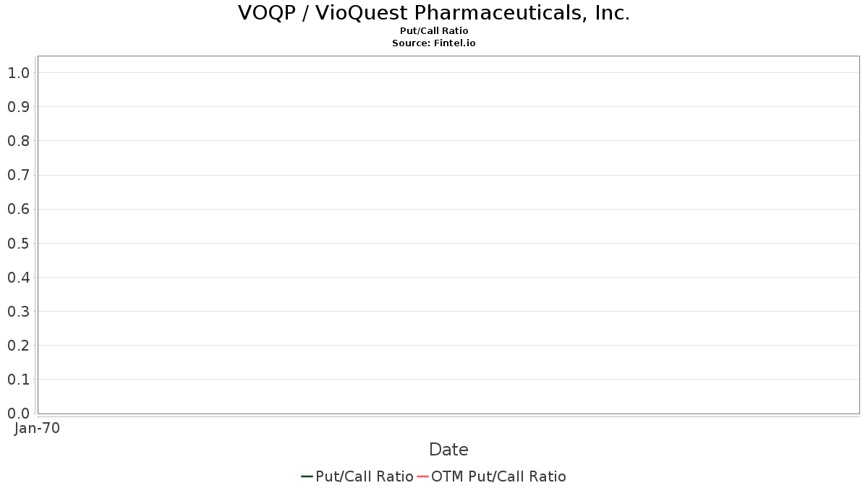
Task: Click the 0.0 y-axis label
Action: pyautogui.click(x=18, y=414)
